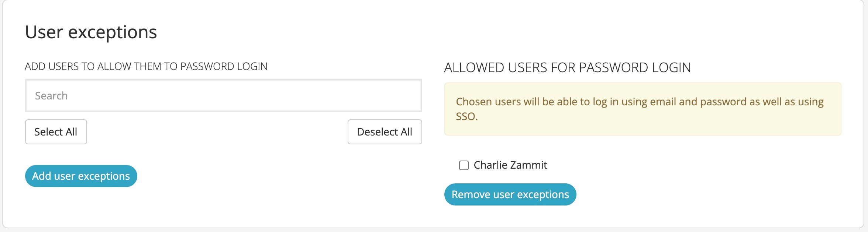Mark Charlie Zammit for exception removal
The height and width of the screenshot is (232, 868).
464,165
